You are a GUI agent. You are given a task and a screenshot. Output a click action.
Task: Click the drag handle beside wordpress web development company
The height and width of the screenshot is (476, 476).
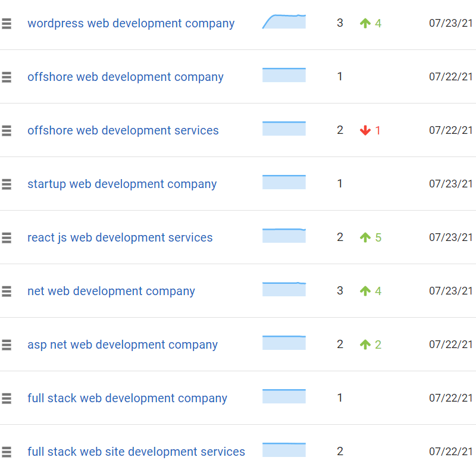pos(7,23)
